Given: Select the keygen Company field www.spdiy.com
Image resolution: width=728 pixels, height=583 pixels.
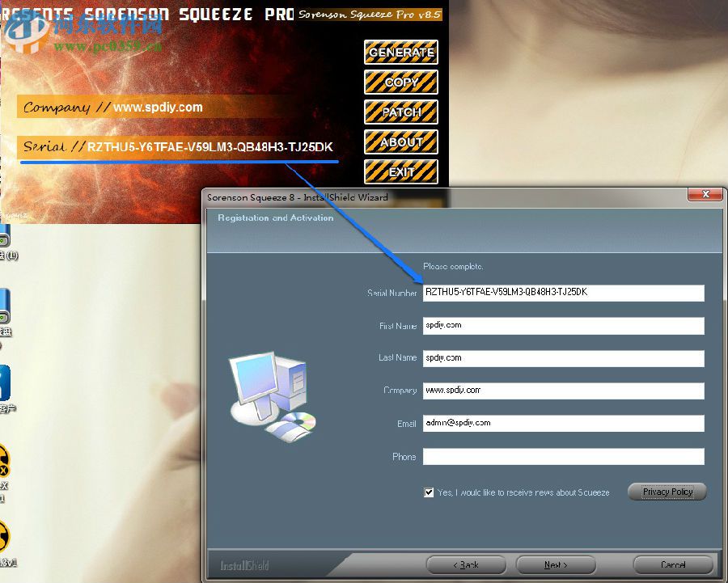Looking at the screenshot, I should [x=158, y=108].
